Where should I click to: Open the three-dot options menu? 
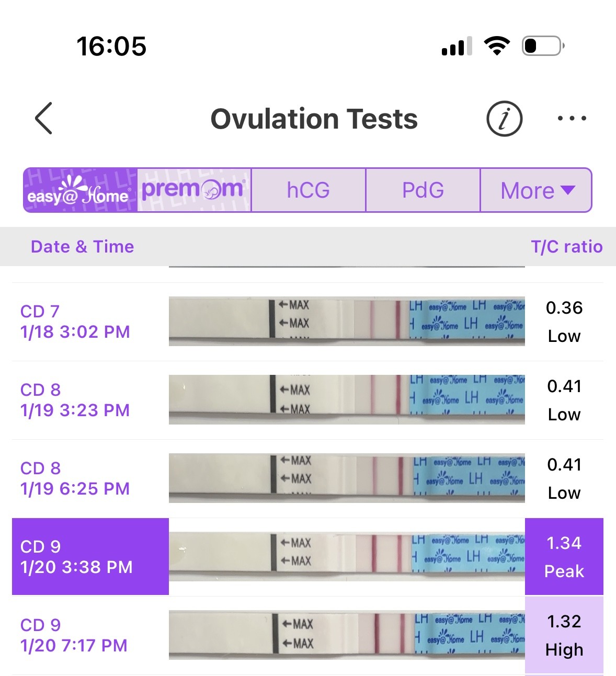tap(572, 119)
